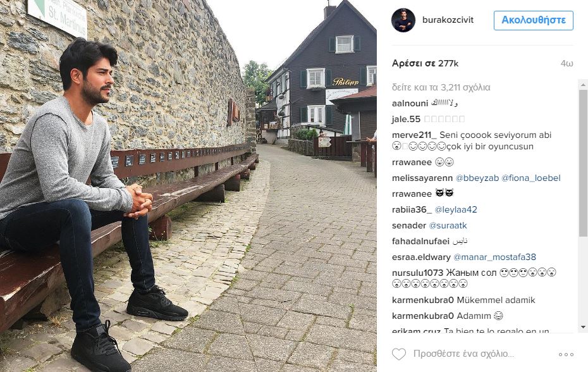Open @suraatk mention link

pyautogui.click(x=448, y=226)
